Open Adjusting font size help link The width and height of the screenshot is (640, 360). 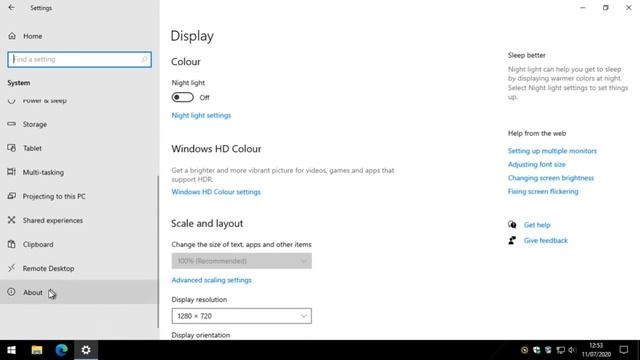click(537, 164)
